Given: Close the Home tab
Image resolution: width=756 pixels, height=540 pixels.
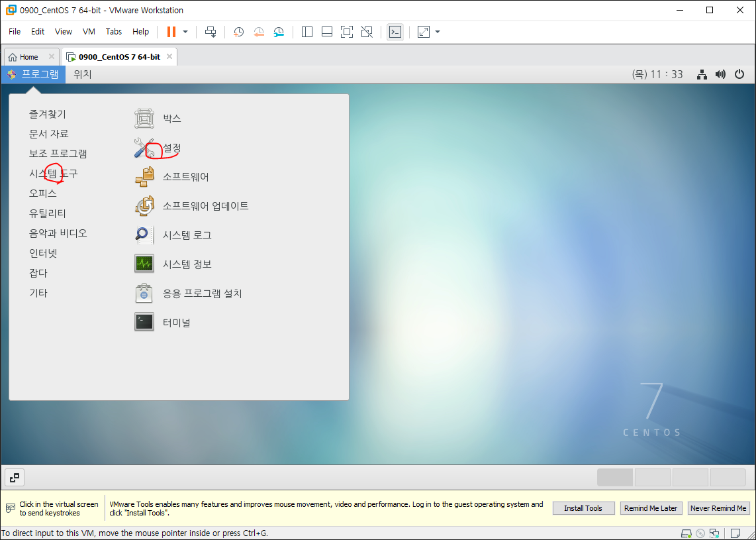Looking at the screenshot, I should click(52, 56).
